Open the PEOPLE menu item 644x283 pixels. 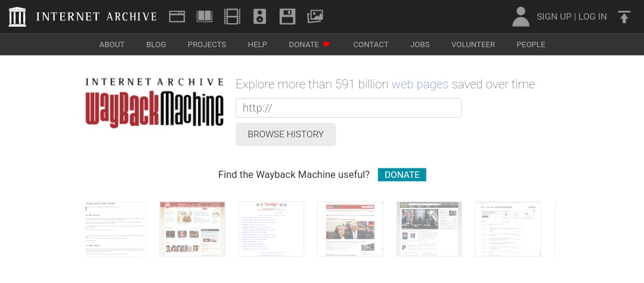click(531, 44)
